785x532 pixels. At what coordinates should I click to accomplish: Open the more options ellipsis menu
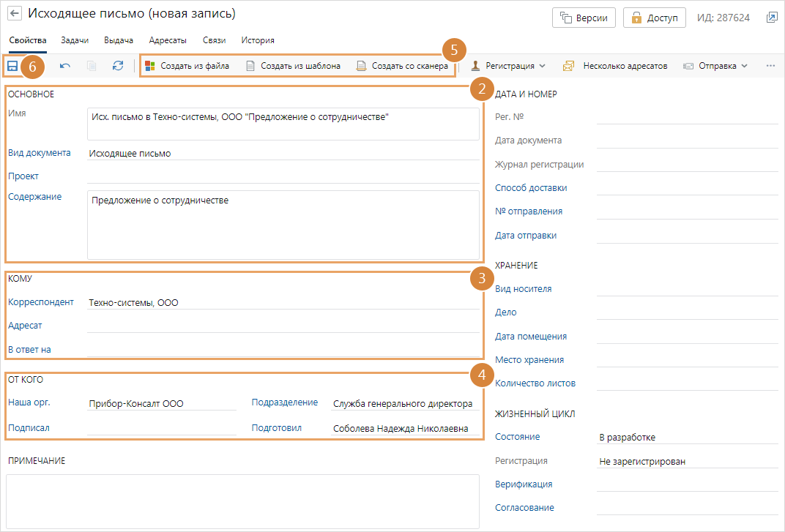[770, 66]
